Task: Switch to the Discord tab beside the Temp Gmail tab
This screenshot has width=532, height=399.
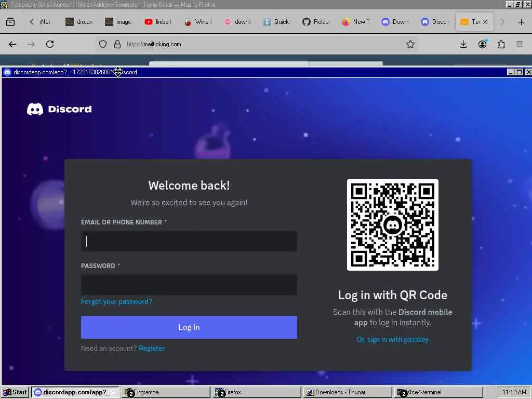Action: pyautogui.click(x=435, y=22)
